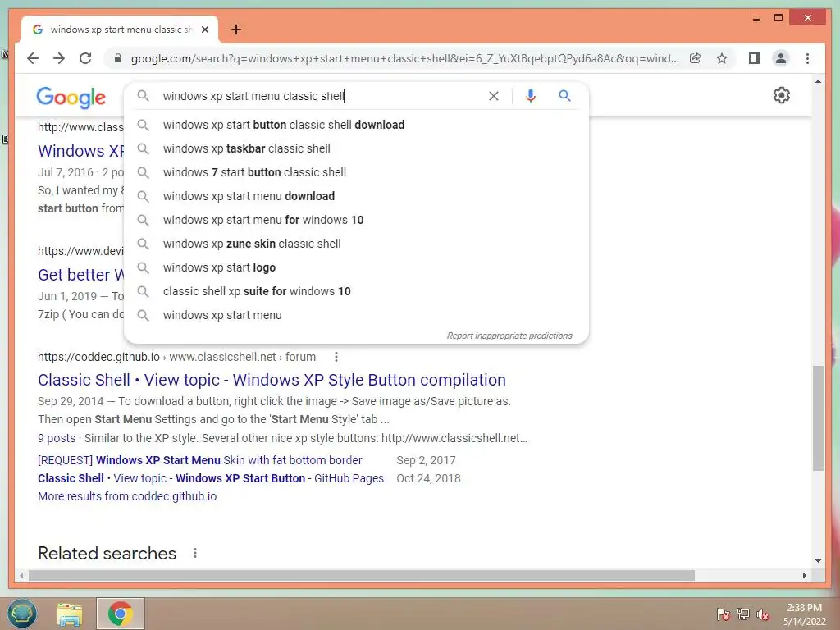Select Chrome icon in the taskbar

point(120,614)
